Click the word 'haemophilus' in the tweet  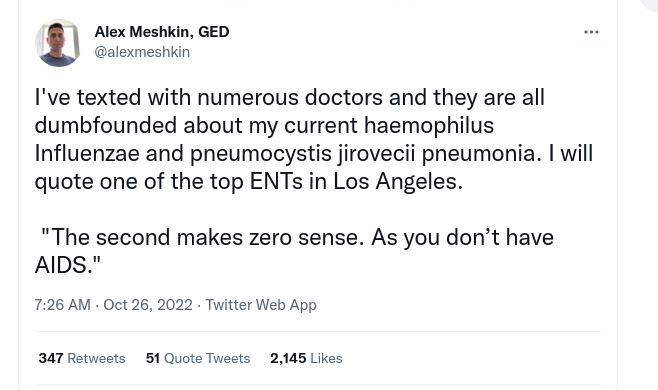(x=429, y=126)
